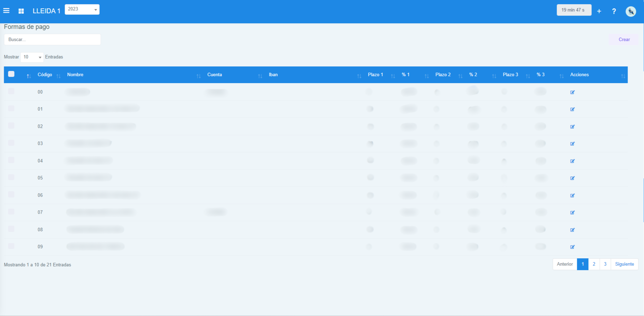This screenshot has width=644, height=316.
Task: Sort by the Código column header
Action: pyautogui.click(x=45, y=75)
